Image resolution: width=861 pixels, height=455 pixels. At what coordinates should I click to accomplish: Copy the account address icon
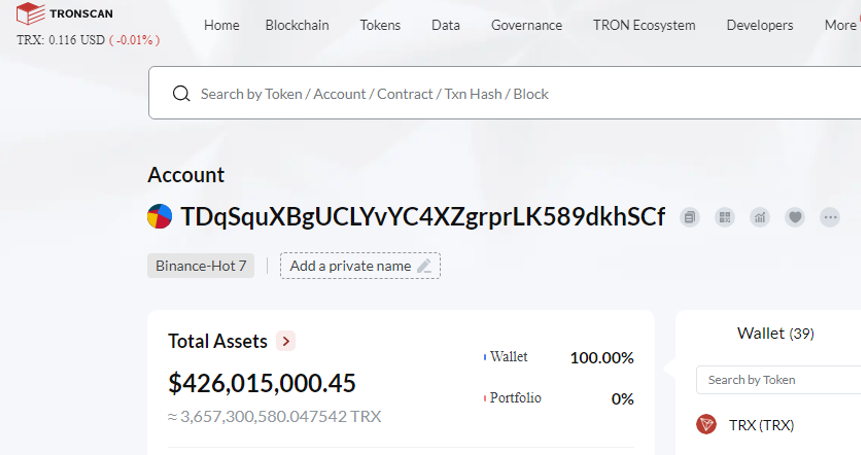click(x=690, y=217)
